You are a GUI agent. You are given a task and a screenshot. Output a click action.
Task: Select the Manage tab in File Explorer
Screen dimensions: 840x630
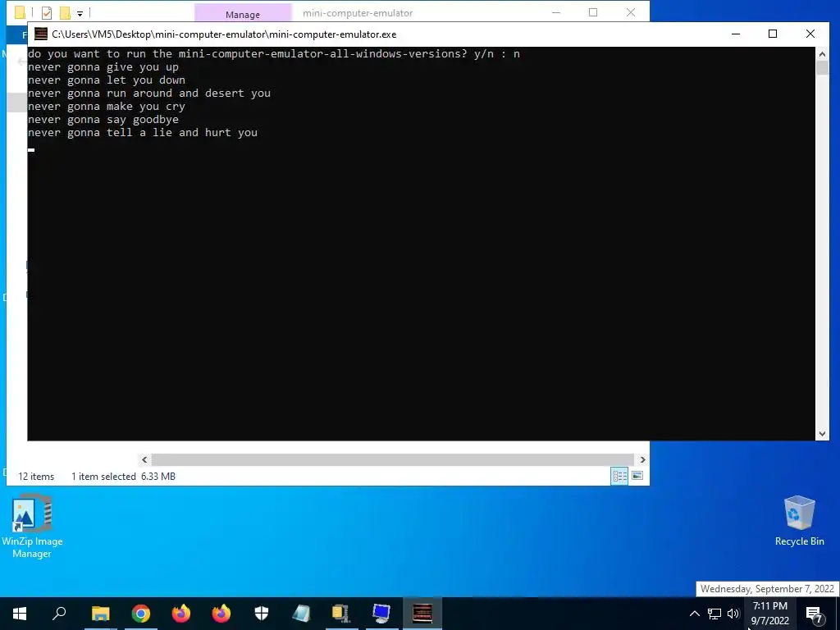tap(243, 14)
